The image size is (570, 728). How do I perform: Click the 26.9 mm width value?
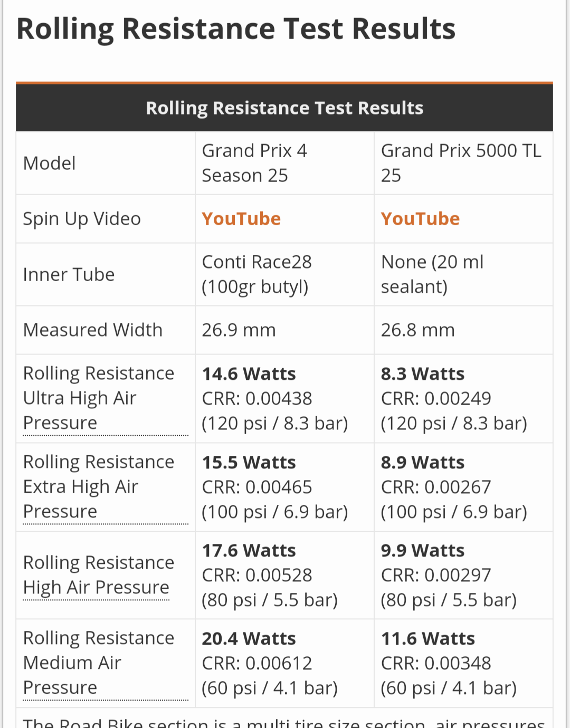point(239,330)
